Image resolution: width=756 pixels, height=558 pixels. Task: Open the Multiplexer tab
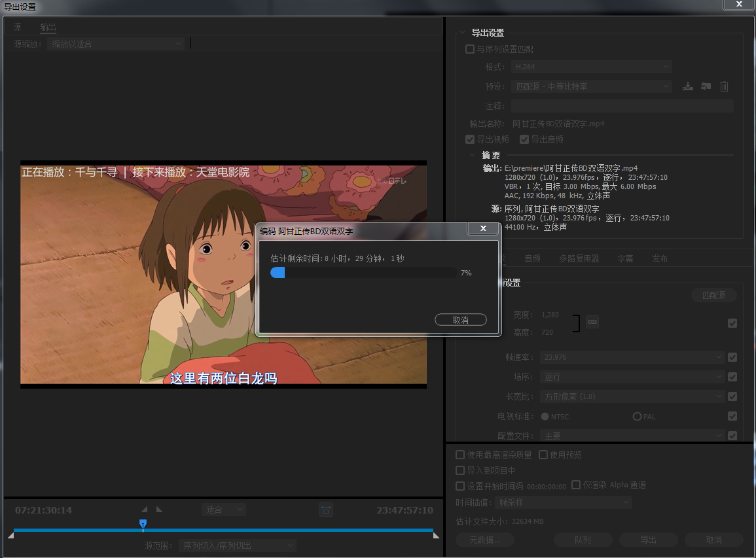click(x=579, y=259)
